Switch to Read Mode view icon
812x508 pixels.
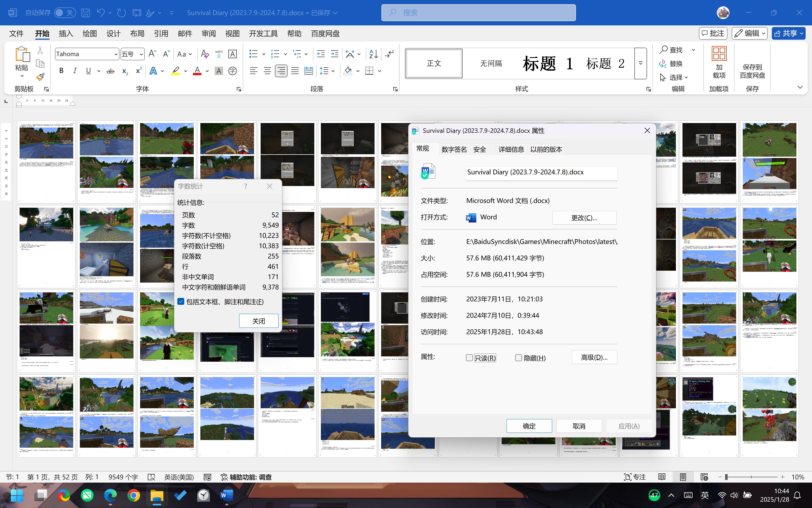pyautogui.click(x=662, y=477)
